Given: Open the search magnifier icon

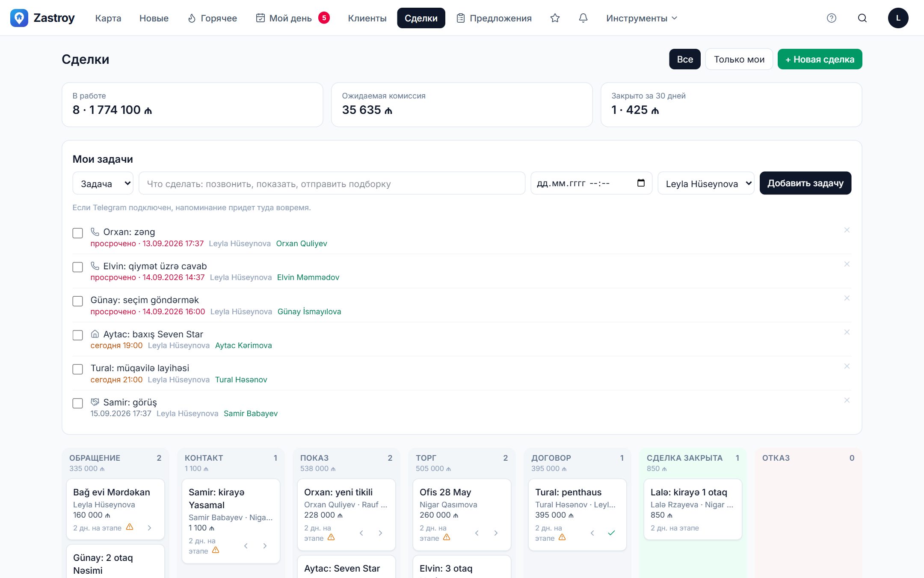Looking at the screenshot, I should pos(862,18).
